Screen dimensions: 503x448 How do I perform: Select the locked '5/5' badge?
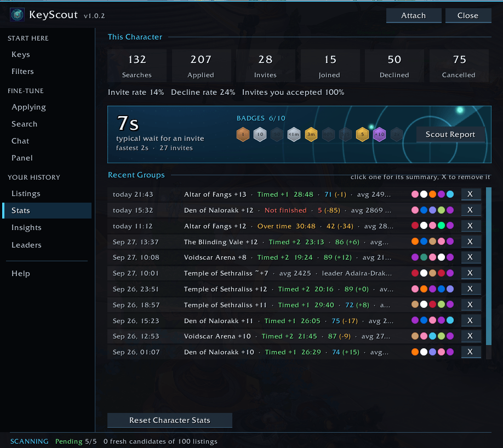tap(345, 134)
